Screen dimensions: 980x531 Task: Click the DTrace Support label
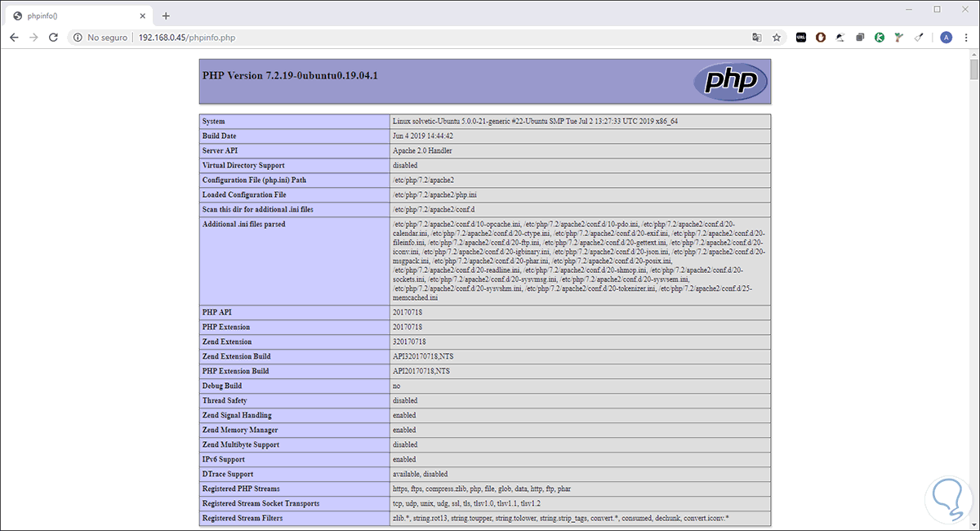point(228,474)
